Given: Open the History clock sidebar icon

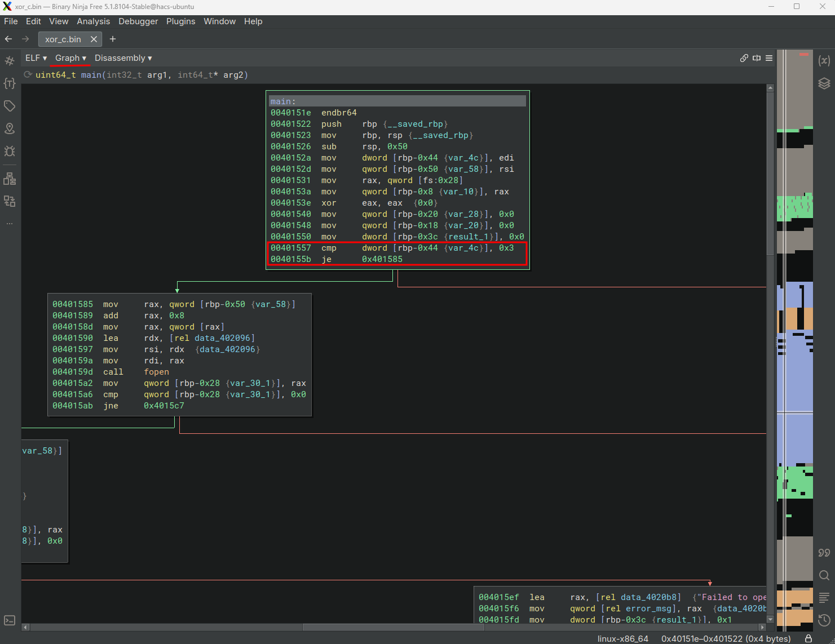Looking at the screenshot, I should (824, 620).
